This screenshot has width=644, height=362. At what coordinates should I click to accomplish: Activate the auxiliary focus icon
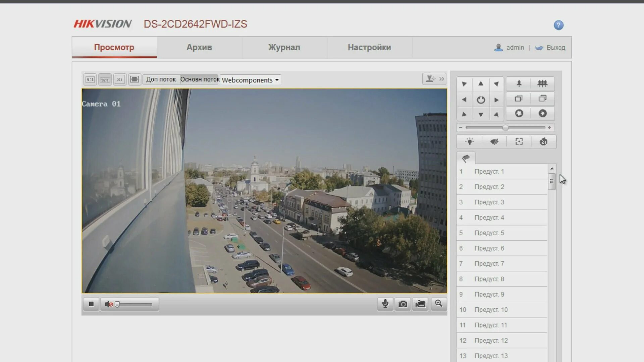(x=519, y=141)
